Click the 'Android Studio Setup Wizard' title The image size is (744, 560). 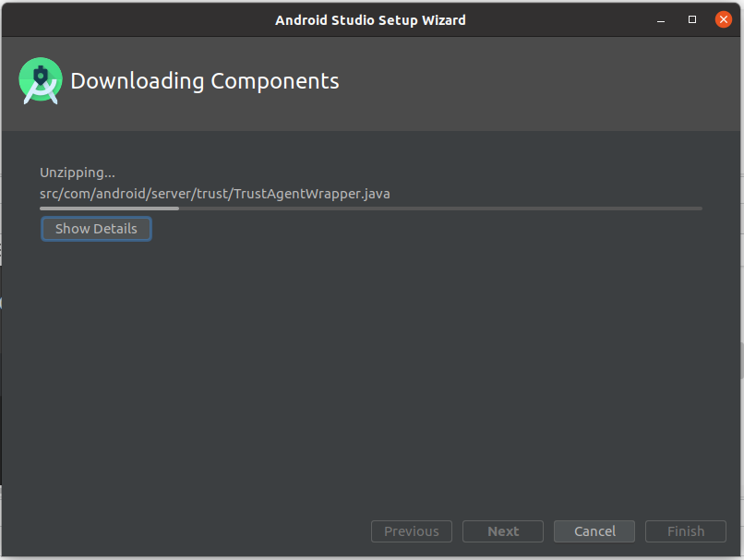(370, 20)
